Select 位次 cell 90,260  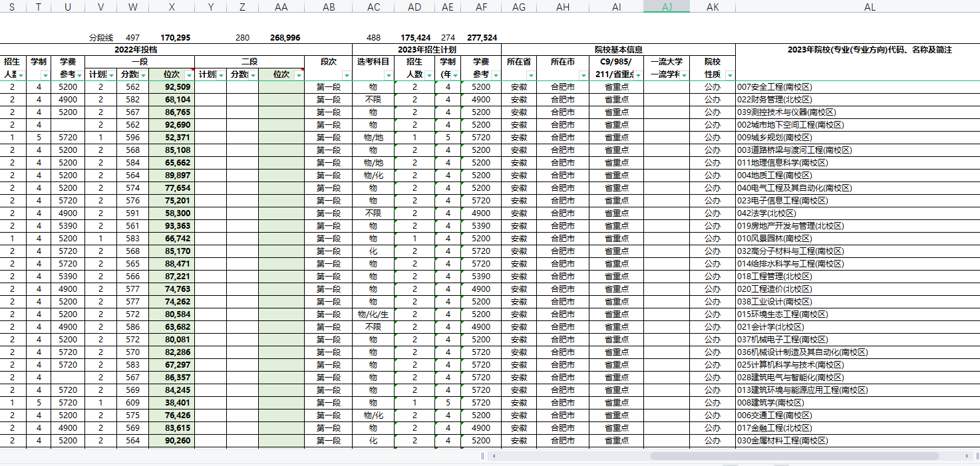172,441
